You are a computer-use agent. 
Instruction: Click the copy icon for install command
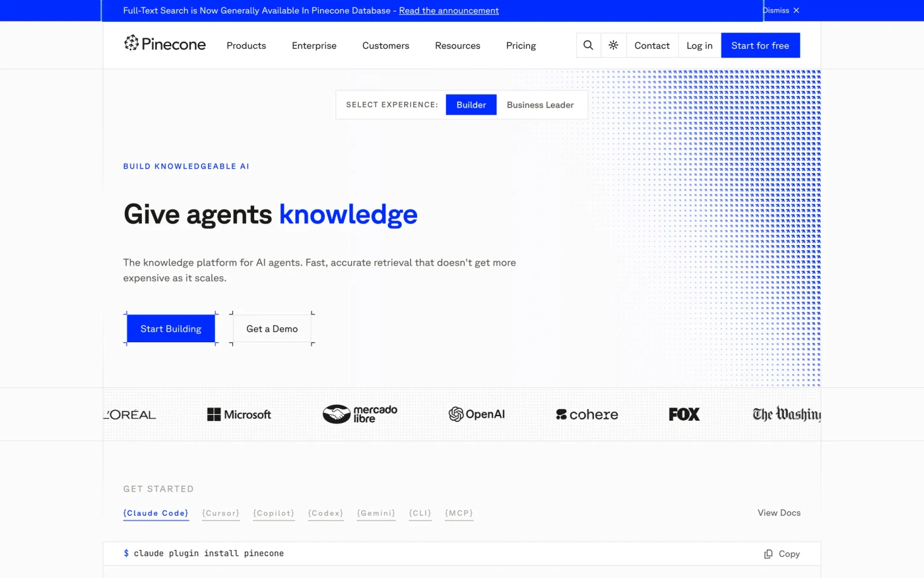coord(768,554)
